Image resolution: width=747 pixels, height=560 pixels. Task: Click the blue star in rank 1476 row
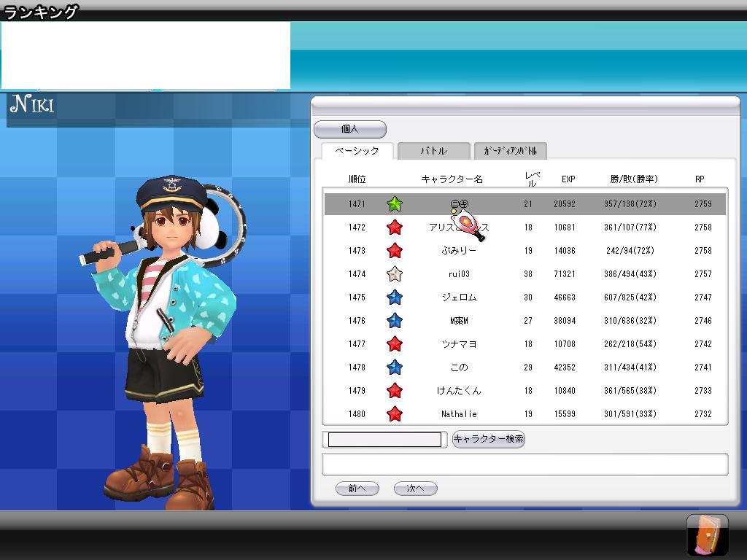point(395,321)
